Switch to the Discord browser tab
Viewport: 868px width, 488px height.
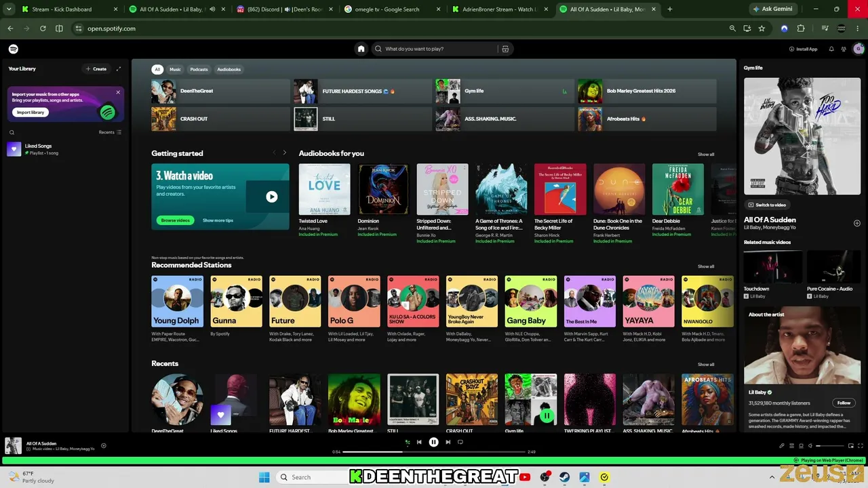point(284,9)
